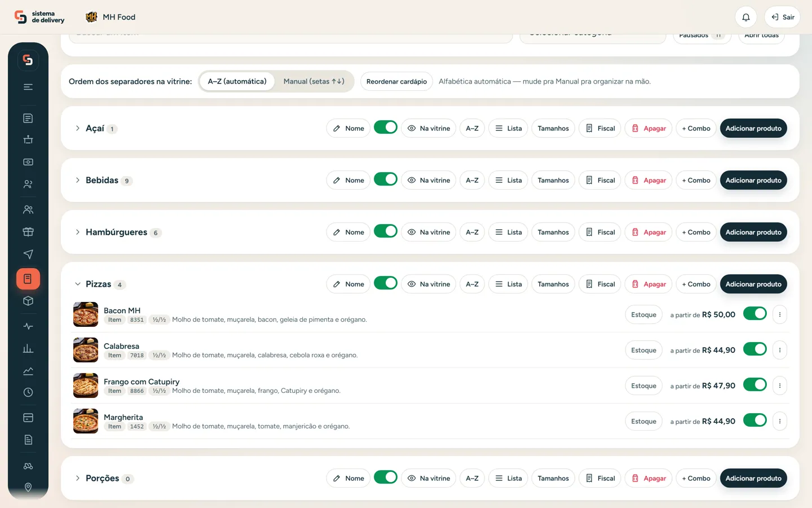Toggle the Açaí category switch
Viewport: 812px width, 508px height.
click(386, 128)
